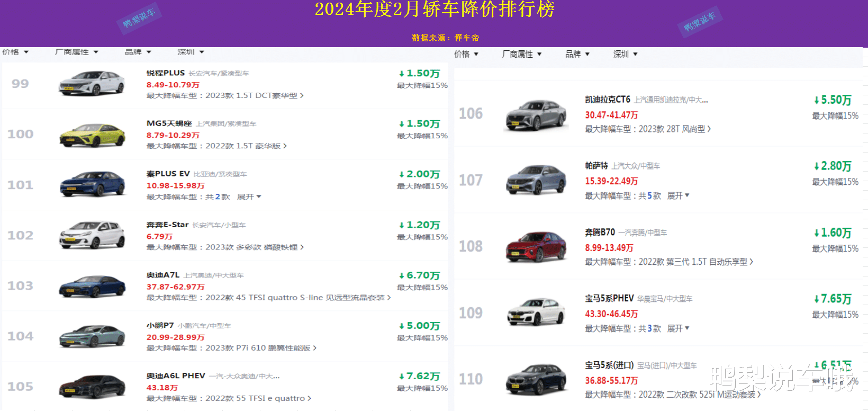Click the 20.99-28.99万 price of 小鹏P7
The width and height of the screenshot is (868, 411).
(x=176, y=337)
